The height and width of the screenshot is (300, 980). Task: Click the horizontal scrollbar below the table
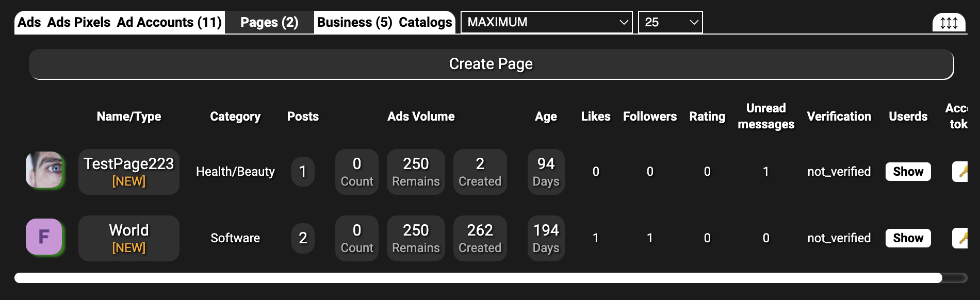pyautogui.click(x=478, y=278)
